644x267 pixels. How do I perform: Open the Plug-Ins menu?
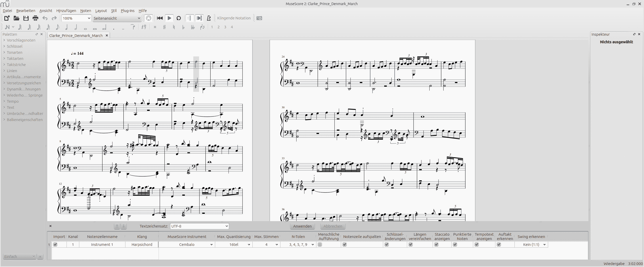[127, 11]
